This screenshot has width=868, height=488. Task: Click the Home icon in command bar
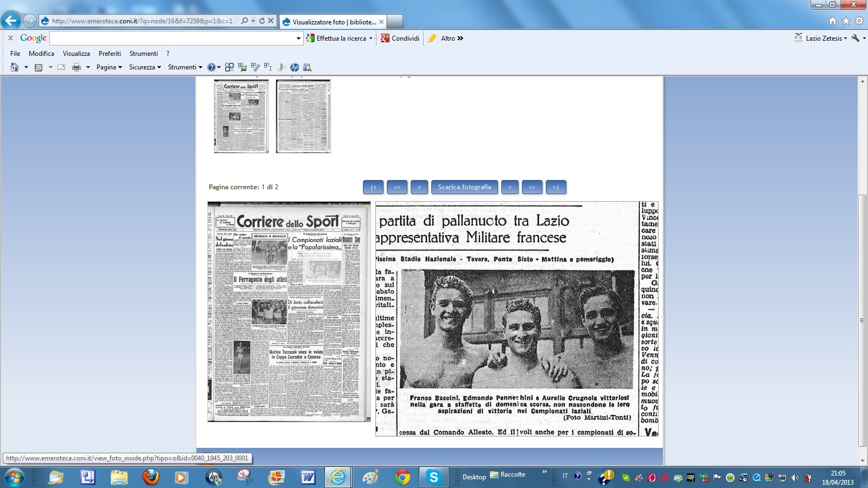click(x=15, y=67)
